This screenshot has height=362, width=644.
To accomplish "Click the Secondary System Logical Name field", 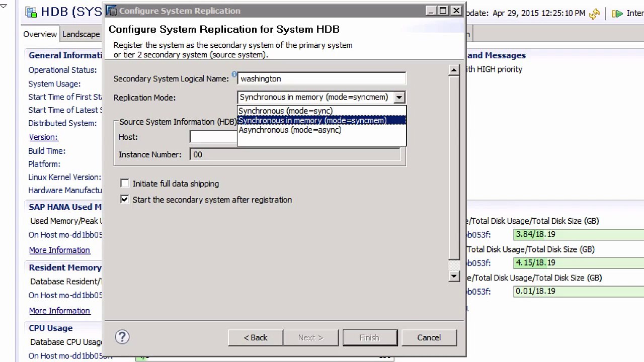I will click(321, 78).
